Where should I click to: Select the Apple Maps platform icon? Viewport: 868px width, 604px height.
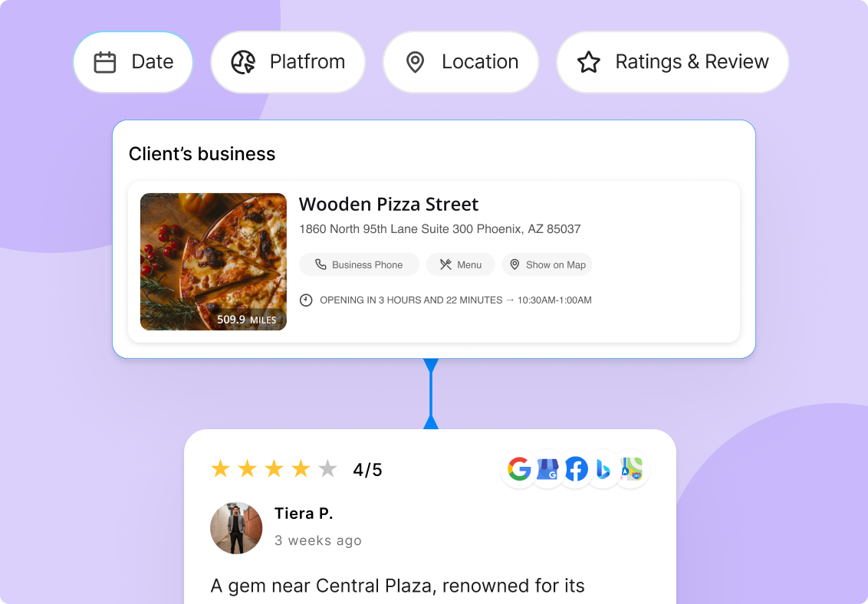point(632,469)
